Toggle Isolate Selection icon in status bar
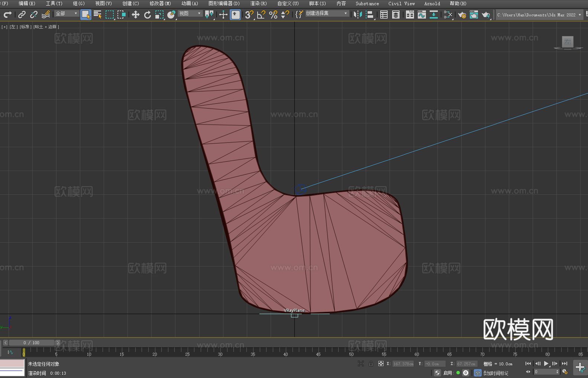The image size is (588, 378). [x=361, y=364]
